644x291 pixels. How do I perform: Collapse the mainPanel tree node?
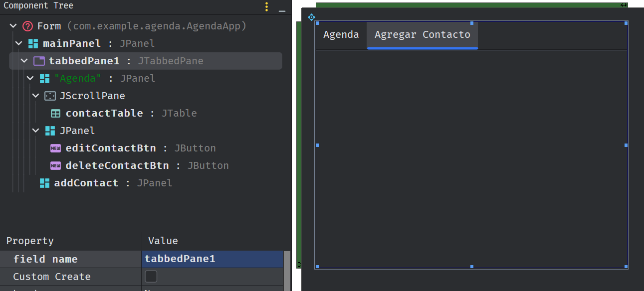click(x=19, y=44)
